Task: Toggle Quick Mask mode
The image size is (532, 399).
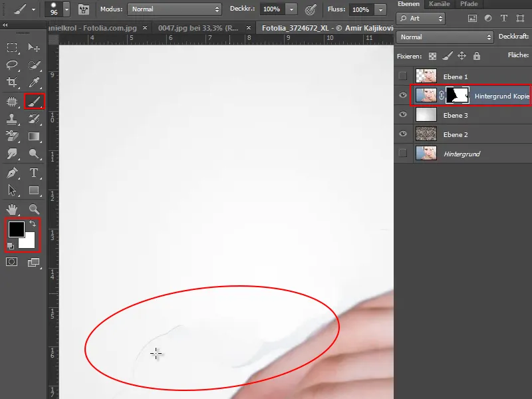Action: coord(11,262)
